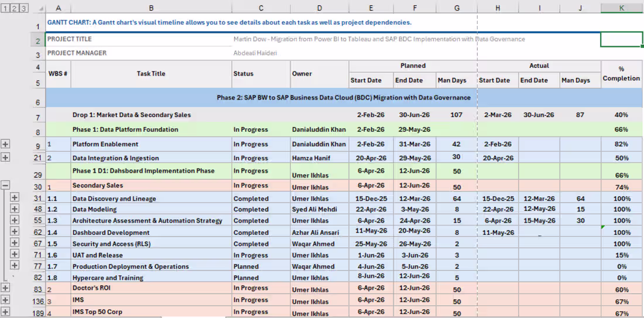The width and height of the screenshot is (644, 318).
Task: Select column K header
Action: [622, 8]
